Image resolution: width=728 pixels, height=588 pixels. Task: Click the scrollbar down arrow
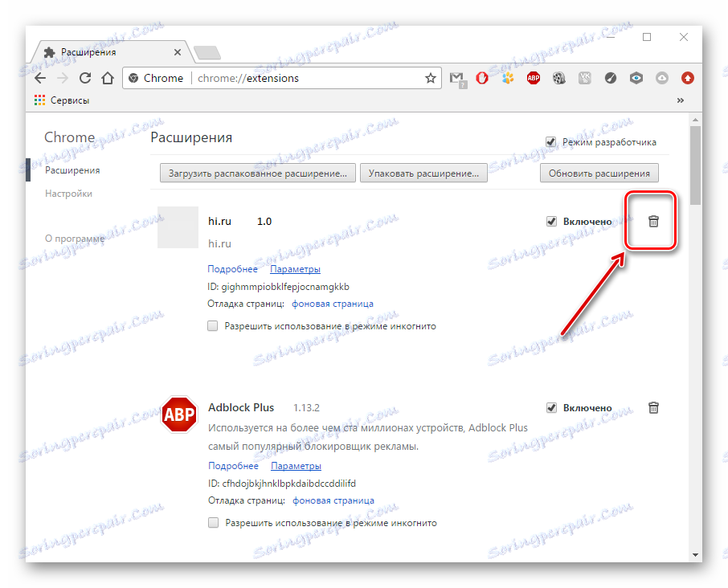(695, 554)
